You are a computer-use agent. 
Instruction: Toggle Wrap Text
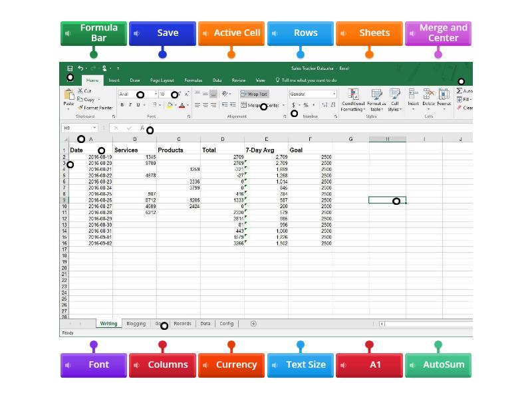point(254,94)
